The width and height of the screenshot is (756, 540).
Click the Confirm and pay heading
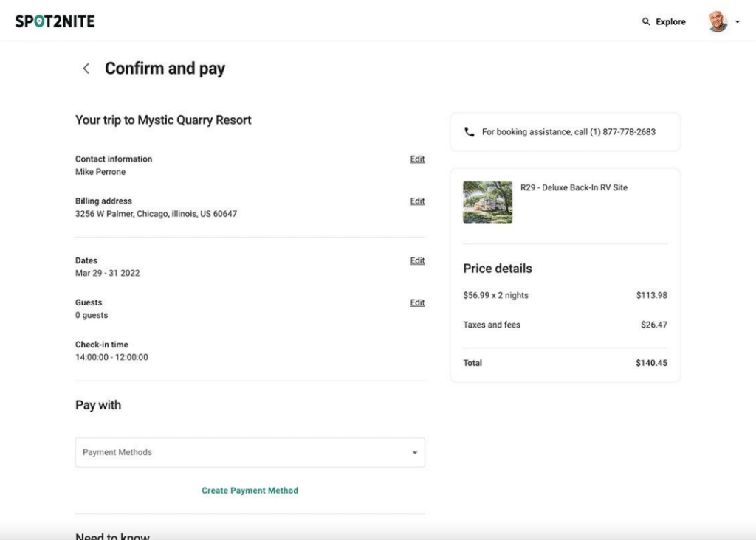165,69
